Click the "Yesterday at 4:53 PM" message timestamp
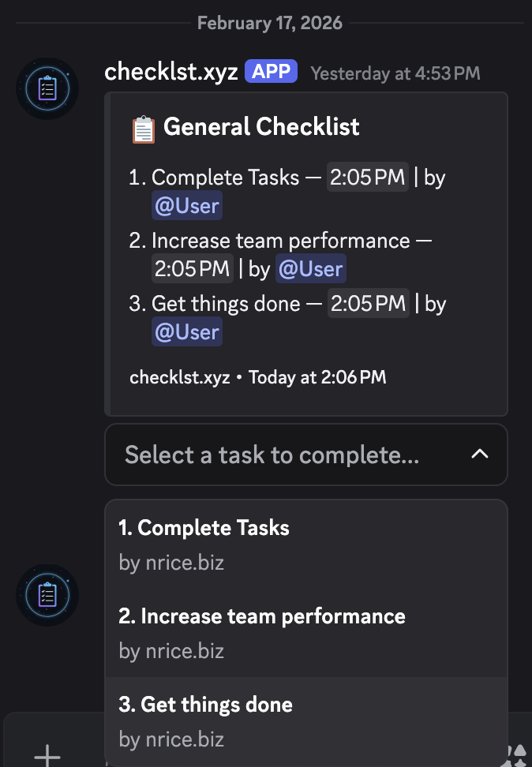Viewport: 532px width, 767px height. click(x=395, y=73)
